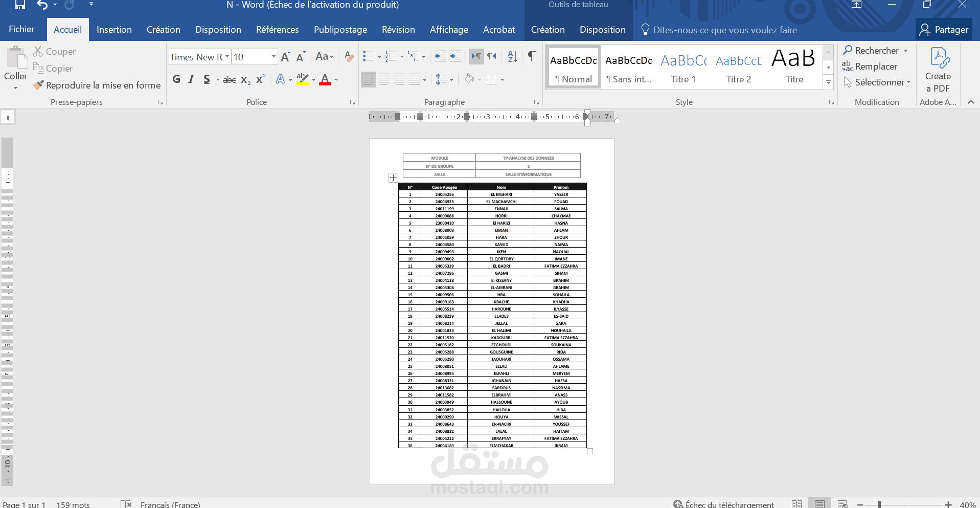
Task: Toggle italic formatting
Action: point(191,79)
